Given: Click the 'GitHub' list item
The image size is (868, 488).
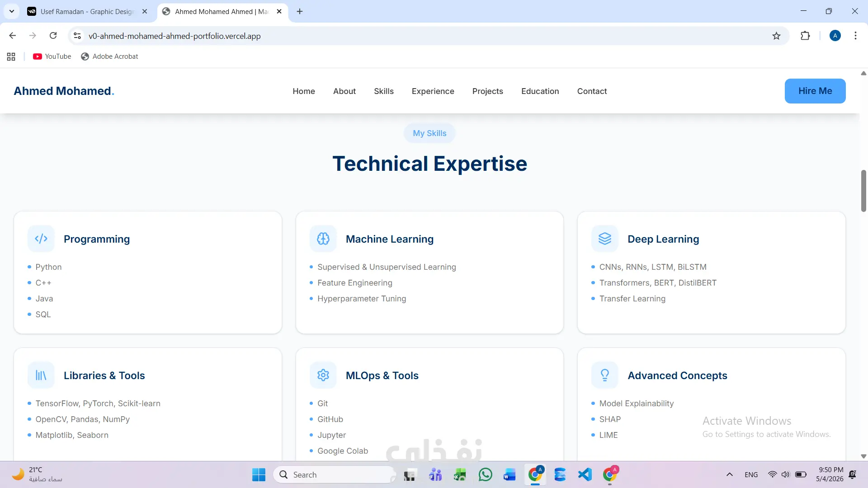Looking at the screenshot, I should [330, 419].
